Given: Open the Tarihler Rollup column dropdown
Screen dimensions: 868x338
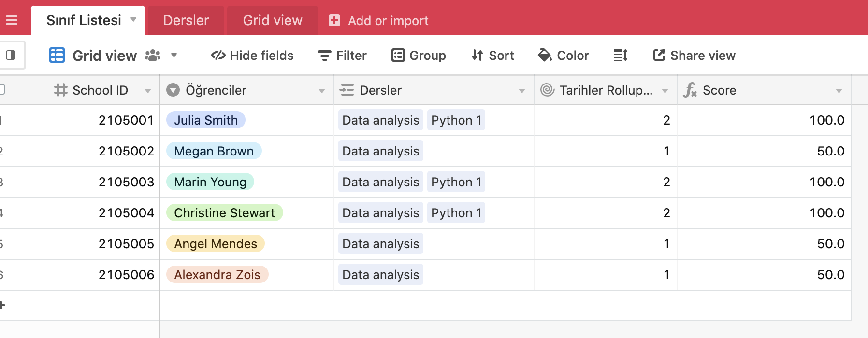Looking at the screenshot, I should [665, 91].
